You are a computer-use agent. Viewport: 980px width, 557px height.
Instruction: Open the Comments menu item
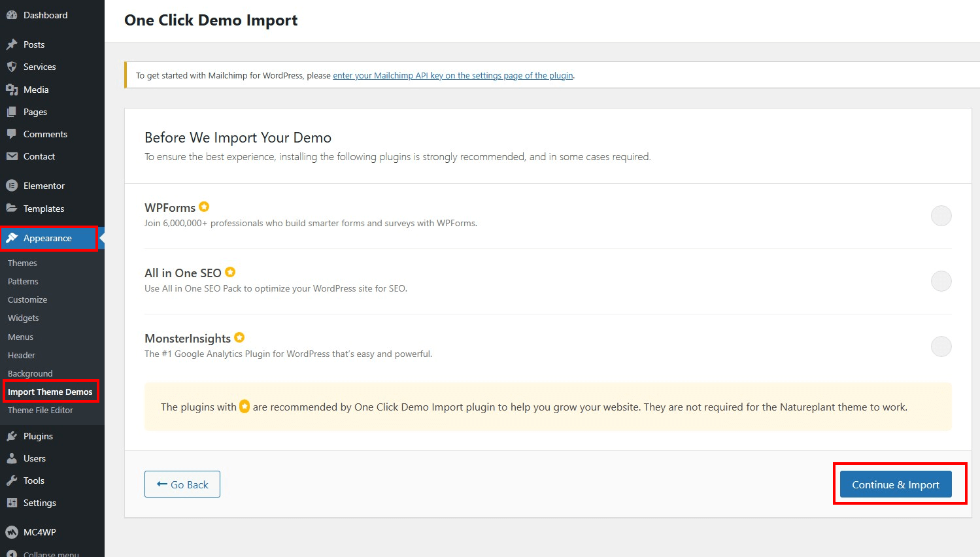tap(52, 134)
